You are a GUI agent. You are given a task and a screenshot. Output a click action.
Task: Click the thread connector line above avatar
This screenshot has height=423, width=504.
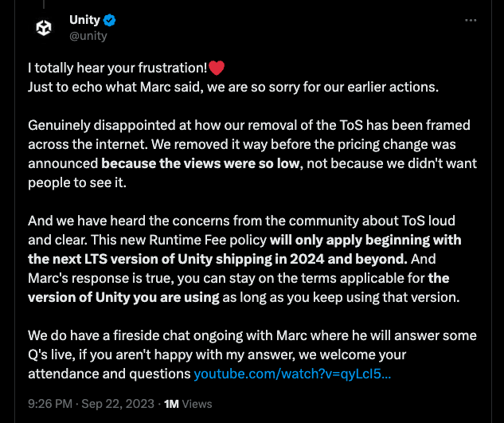(x=44, y=4)
